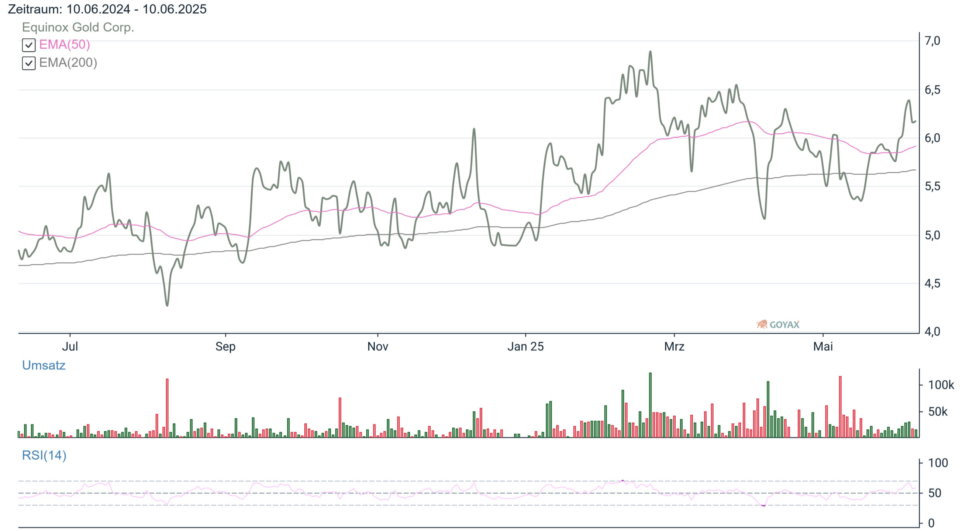Click the 4,0 price axis value

pyautogui.click(x=933, y=331)
